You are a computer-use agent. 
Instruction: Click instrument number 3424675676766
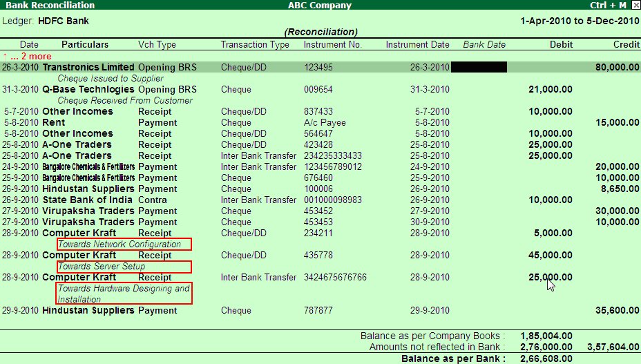coord(335,277)
